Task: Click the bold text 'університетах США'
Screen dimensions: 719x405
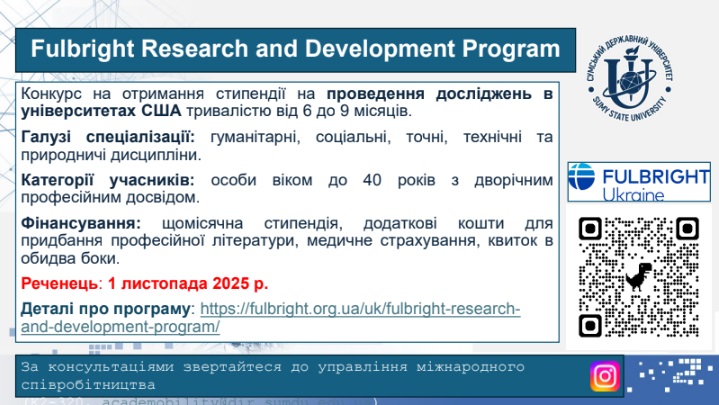Action: 101,111
